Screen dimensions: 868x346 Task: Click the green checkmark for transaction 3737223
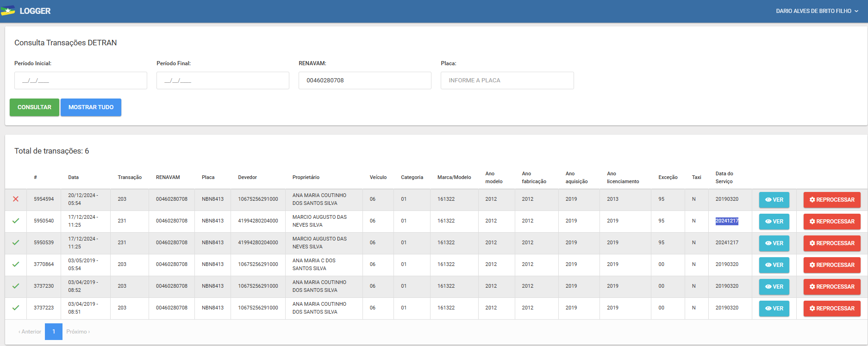(x=16, y=308)
